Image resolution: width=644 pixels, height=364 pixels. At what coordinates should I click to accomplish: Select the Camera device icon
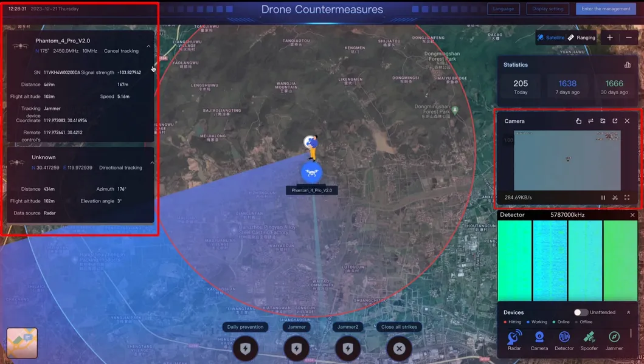click(539, 336)
